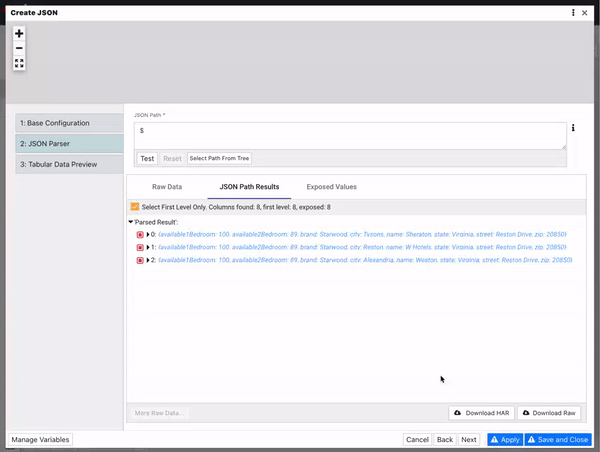Click the zoom in plus icon

(x=19, y=34)
